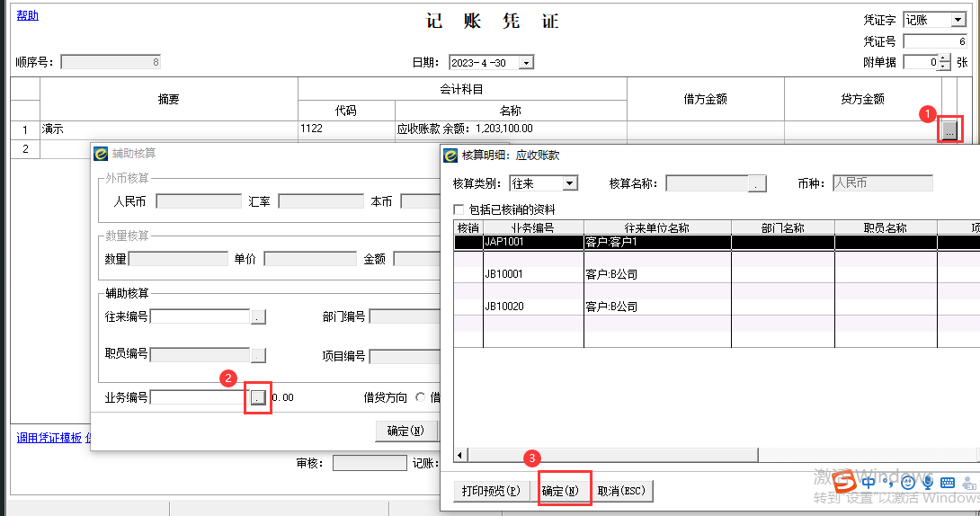Click the 审核 field

tap(370, 463)
